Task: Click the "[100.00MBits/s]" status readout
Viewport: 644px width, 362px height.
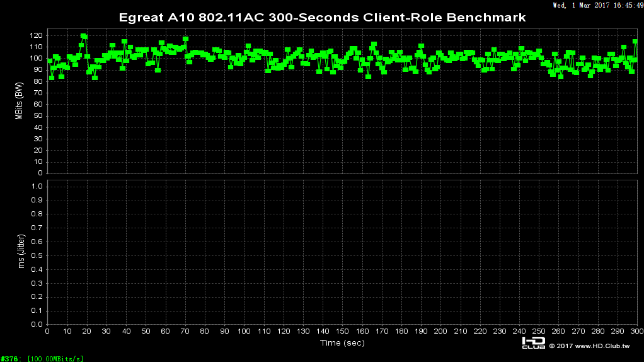Action: click(x=55, y=359)
